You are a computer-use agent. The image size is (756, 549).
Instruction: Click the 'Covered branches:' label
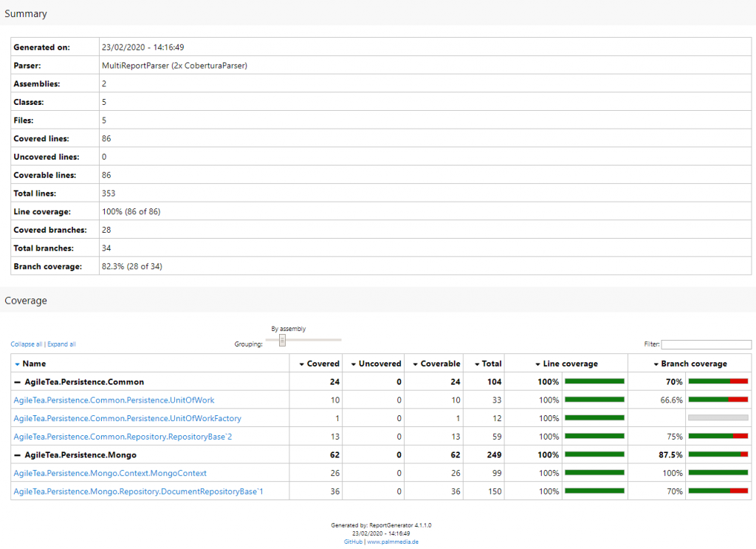point(50,230)
